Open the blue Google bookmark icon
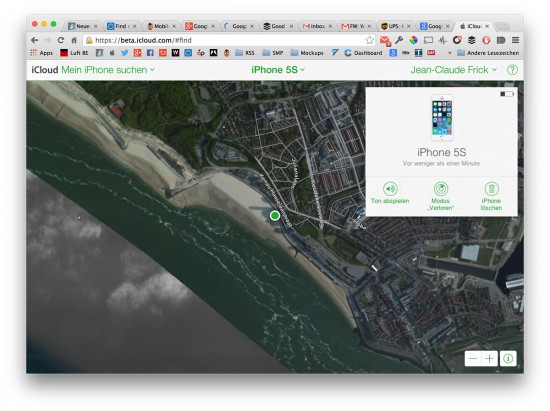 [x=393, y=53]
